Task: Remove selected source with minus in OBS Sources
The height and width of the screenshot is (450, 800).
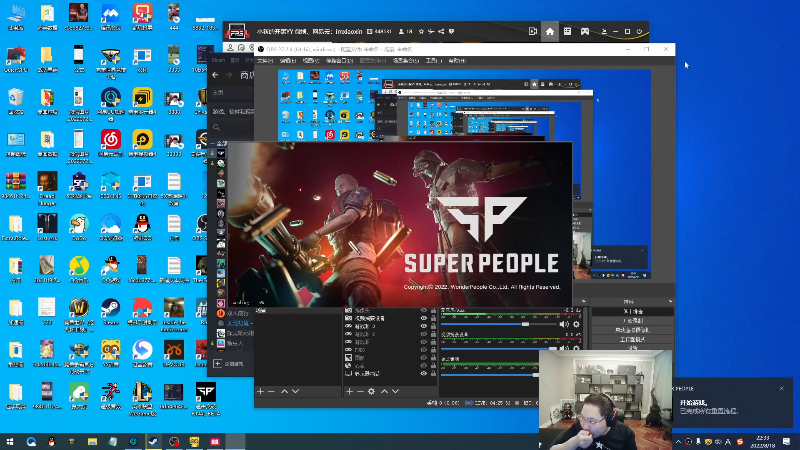Action: click(x=360, y=391)
